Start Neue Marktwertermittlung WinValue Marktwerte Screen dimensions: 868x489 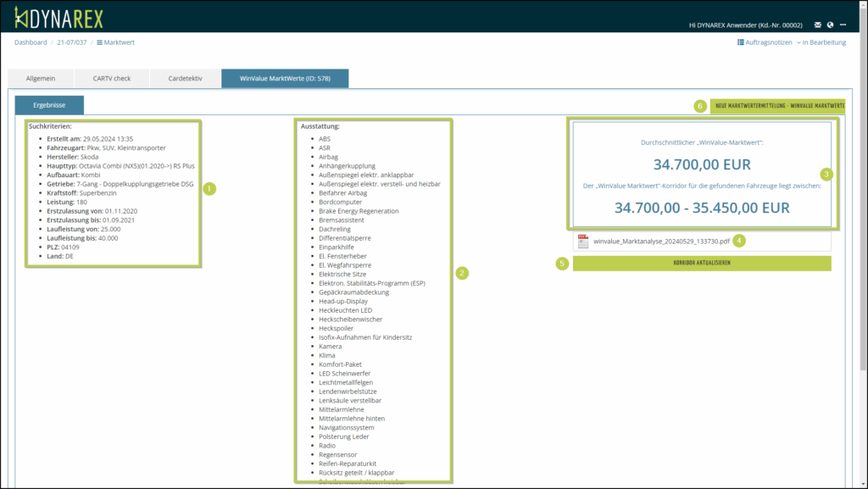tap(779, 106)
